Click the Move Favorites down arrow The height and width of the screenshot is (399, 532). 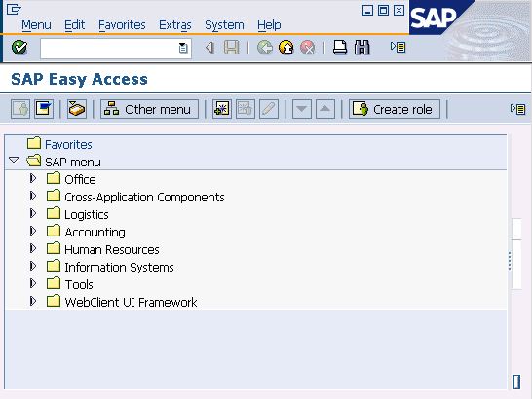(302, 109)
